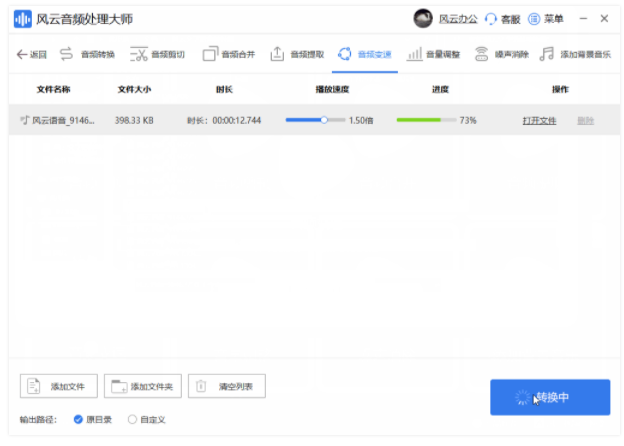Click the 播放速度 column header
This screenshot has height=446, width=624.
(x=332, y=90)
